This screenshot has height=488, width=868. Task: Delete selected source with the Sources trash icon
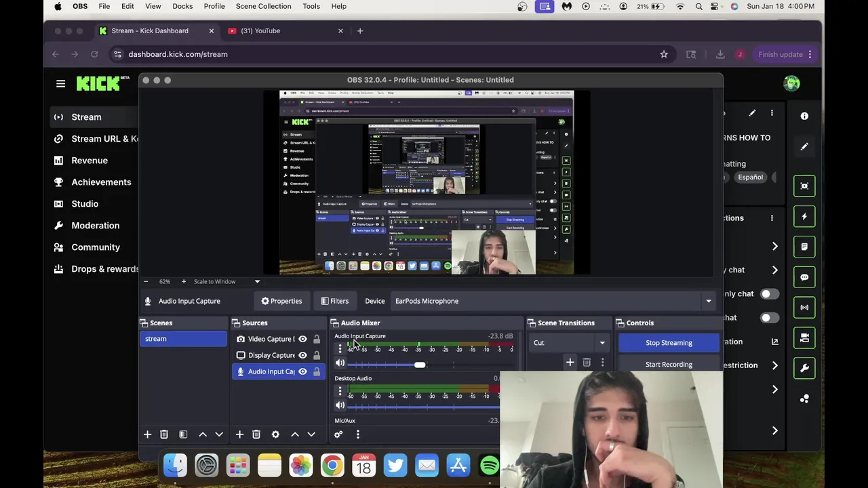[x=256, y=434]
